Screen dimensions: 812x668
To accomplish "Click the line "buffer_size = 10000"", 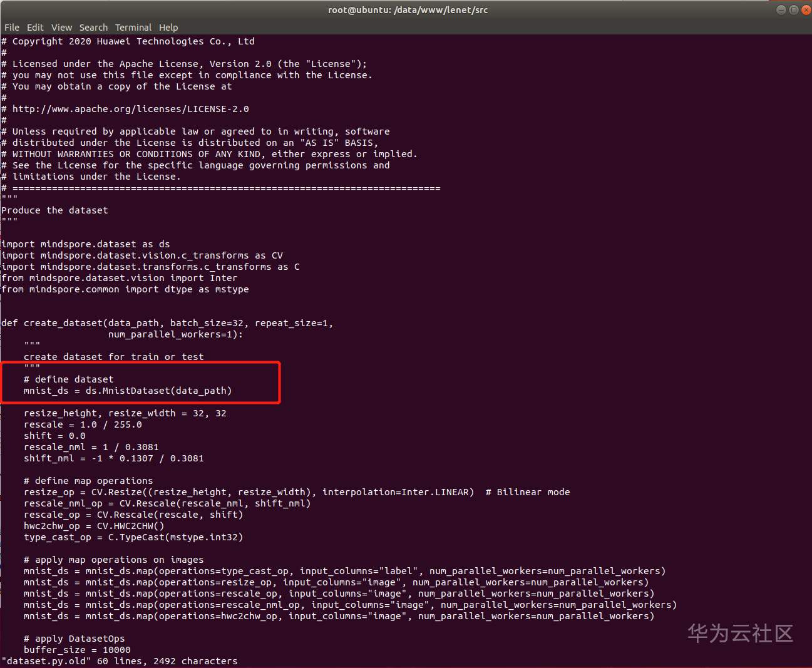I will 77,650.
